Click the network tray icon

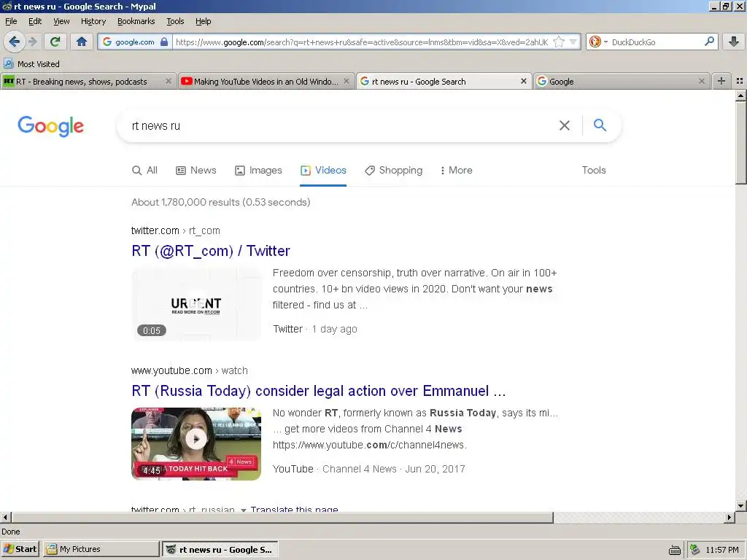click(x=694, y=550)
